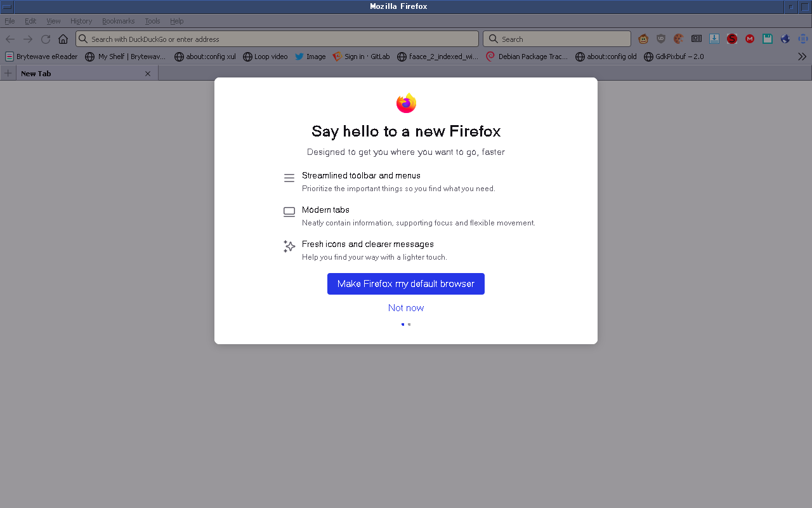812x508 pixels.
Task: Click the Home button in toolbar
Action: [x=63, y=39]
